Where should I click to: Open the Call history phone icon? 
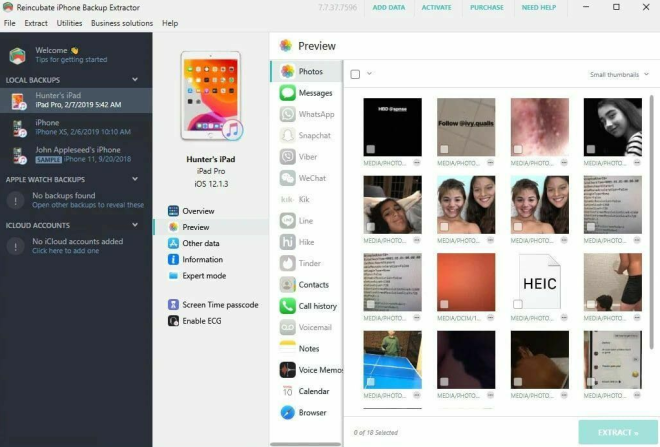(287, 306)
